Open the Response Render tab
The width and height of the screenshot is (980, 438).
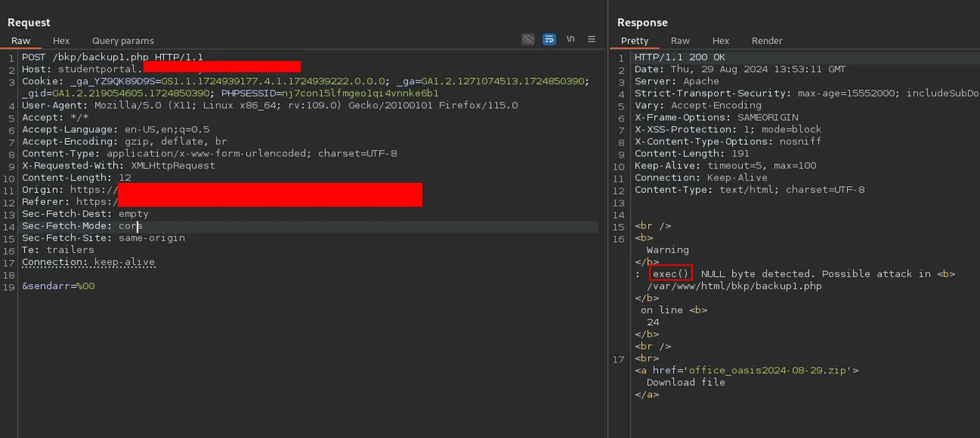pos(767,41)
